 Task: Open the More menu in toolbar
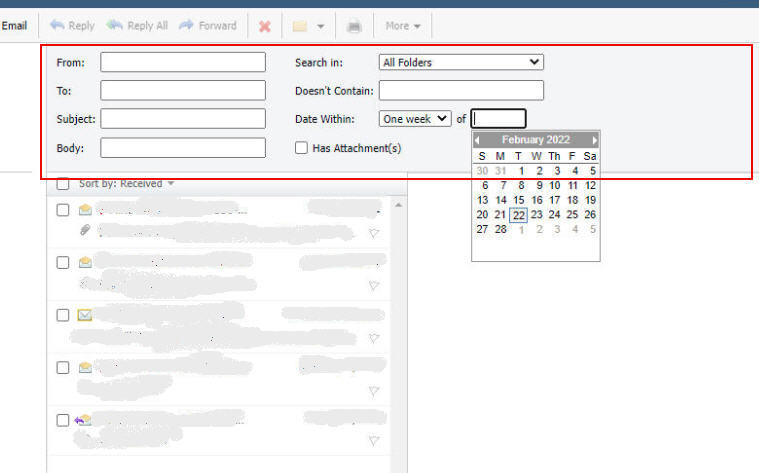(403, 26)
